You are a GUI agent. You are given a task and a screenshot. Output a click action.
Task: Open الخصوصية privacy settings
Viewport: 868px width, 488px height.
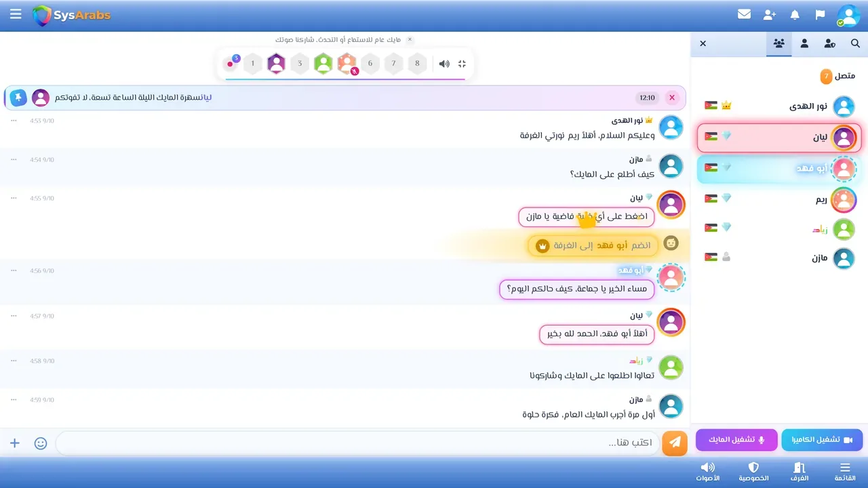point(753,472)
